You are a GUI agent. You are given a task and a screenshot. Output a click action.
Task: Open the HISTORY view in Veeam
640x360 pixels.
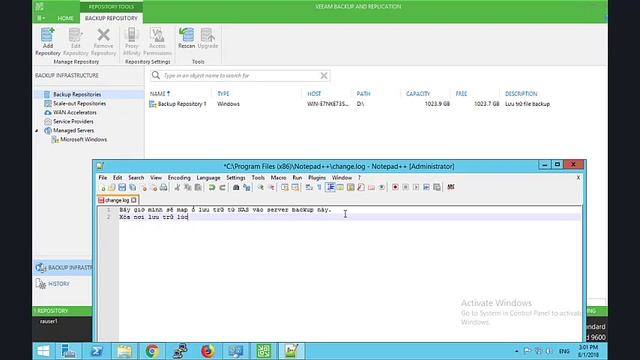point(58,284)
